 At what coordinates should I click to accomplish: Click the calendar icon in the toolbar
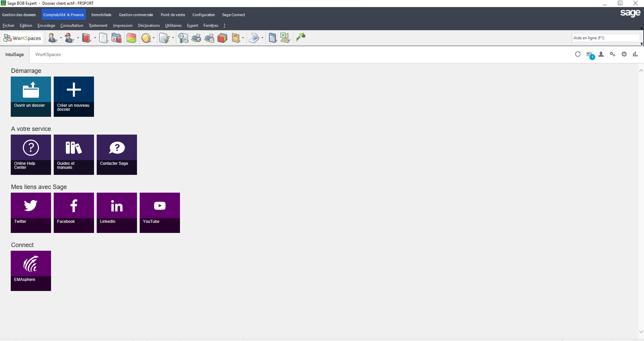pos(117,38)
